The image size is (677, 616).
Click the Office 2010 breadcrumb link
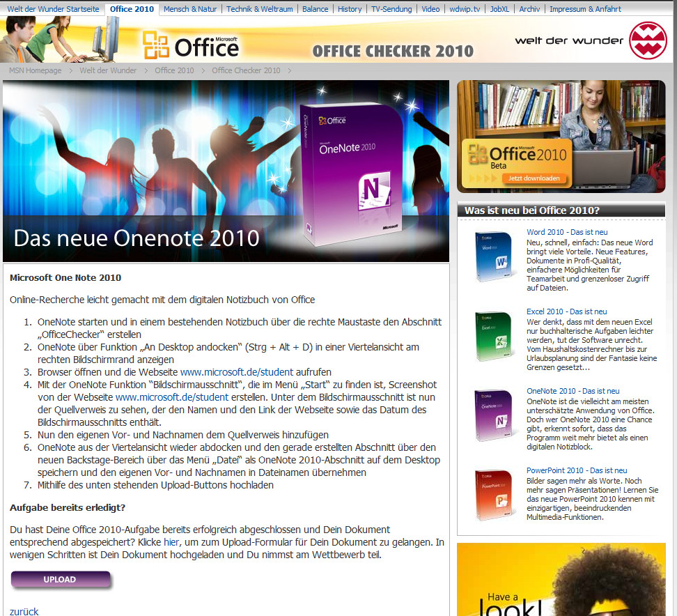click(174, 70)
